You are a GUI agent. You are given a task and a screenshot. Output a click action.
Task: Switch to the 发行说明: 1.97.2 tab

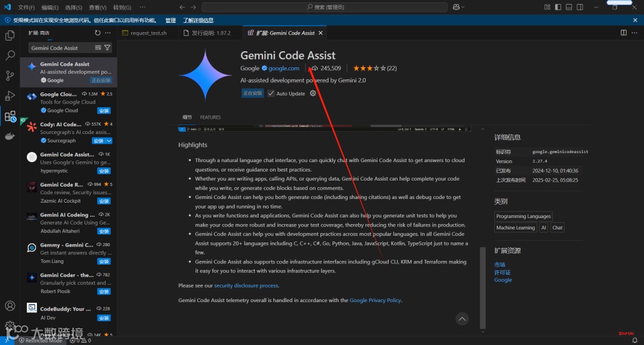click(210, 33)
